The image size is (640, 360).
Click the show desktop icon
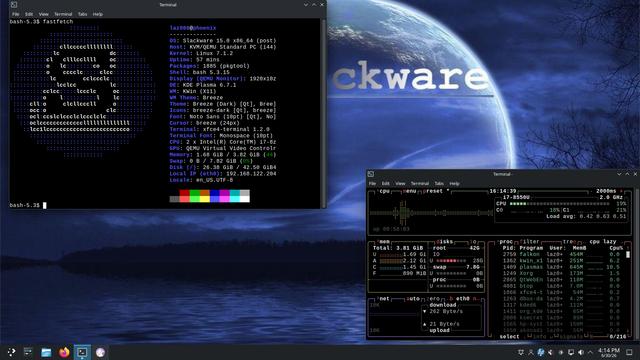click(x=630, y=352)
